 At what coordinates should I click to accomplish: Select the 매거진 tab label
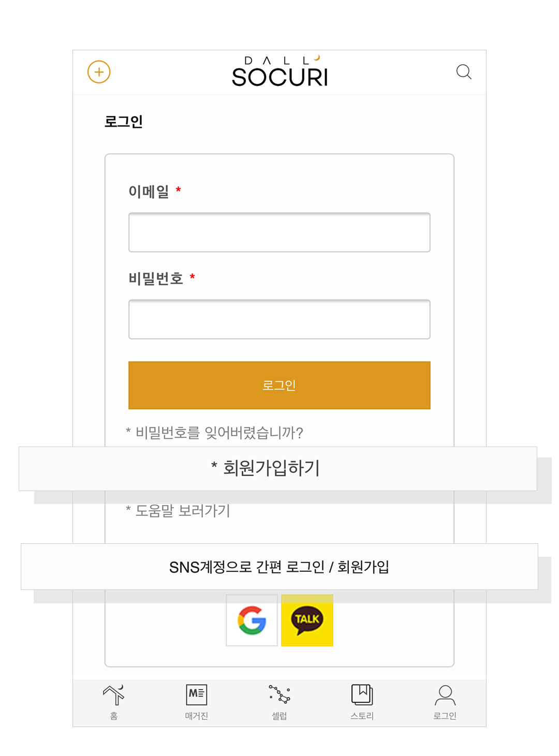(197, 716)
